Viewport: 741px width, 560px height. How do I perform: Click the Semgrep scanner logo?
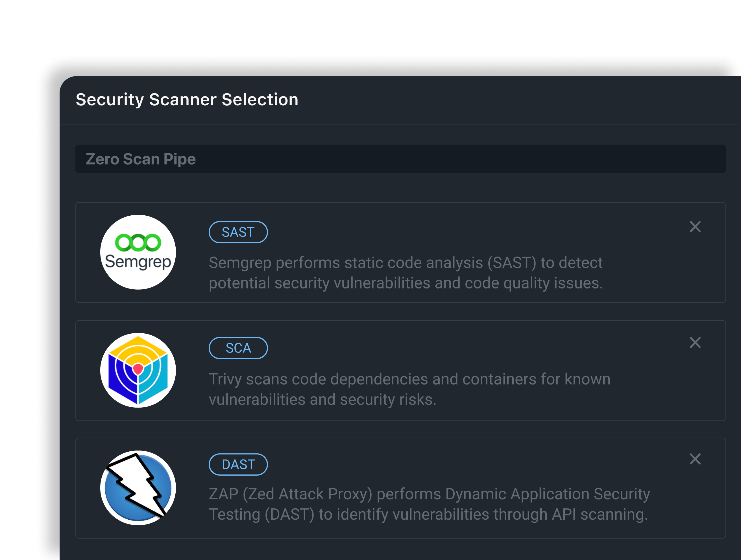tap(138, 252)
